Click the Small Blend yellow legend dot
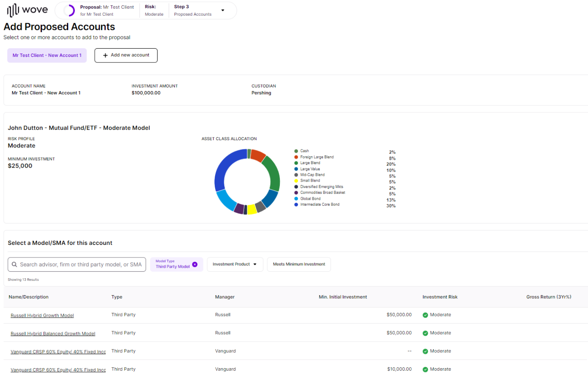Image resolution: width=588 pixels, height=376 pixels. point(296,181)
